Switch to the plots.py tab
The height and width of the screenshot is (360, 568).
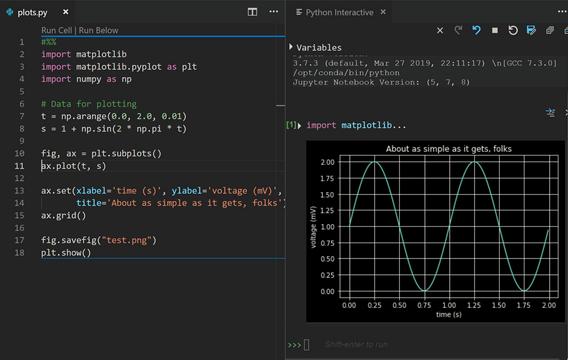click(x=32, y=12)
